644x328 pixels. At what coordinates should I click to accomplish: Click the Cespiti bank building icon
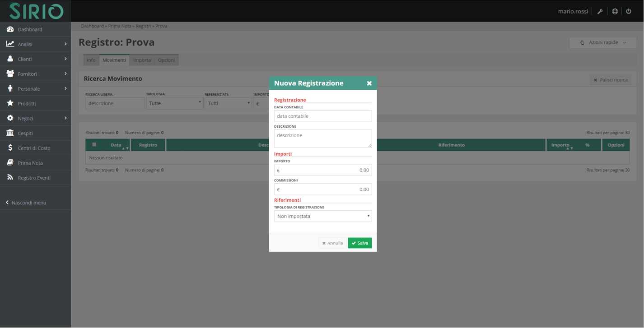point(10,133)
